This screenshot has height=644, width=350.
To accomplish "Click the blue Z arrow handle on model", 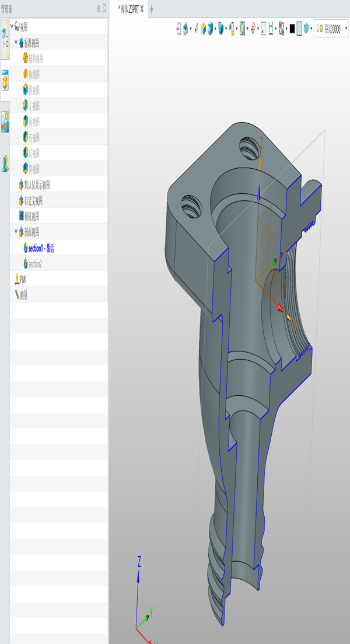I will click(x=258, y=193).
